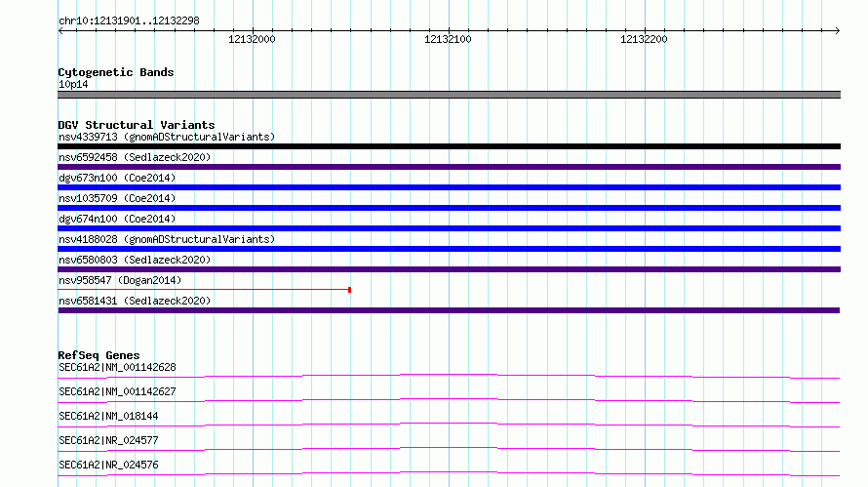Open transcript SEC61A2|NR_024576 label

click(x=108, y=465)
